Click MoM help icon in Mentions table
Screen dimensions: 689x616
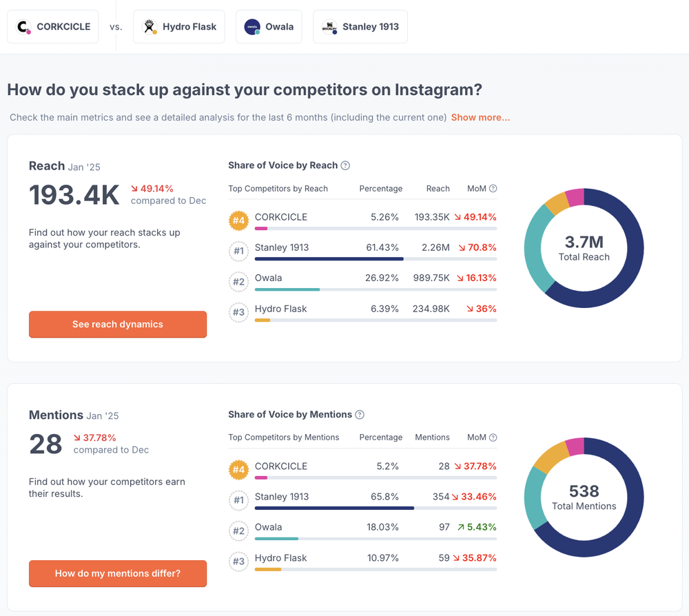coord(493,438)
